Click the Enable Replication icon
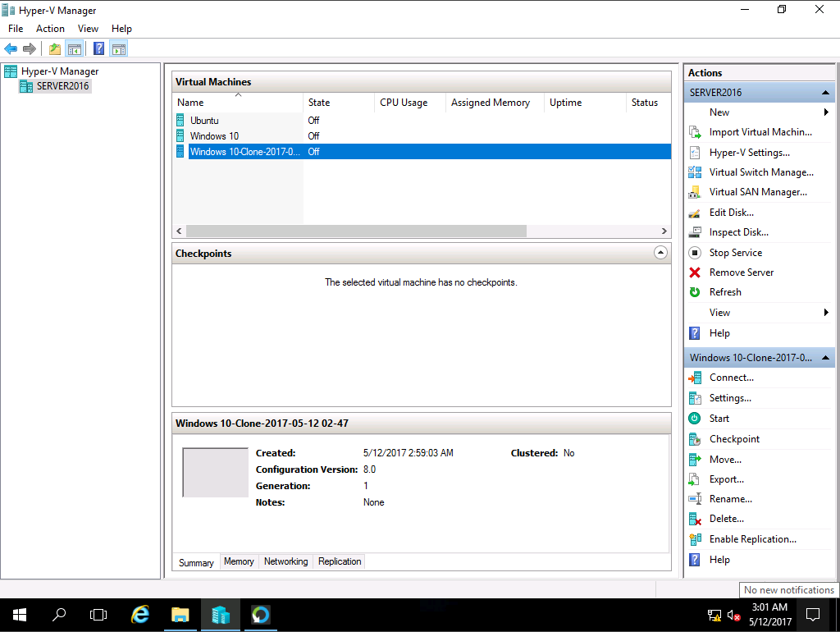840x632 pixels. pos(695,539)
